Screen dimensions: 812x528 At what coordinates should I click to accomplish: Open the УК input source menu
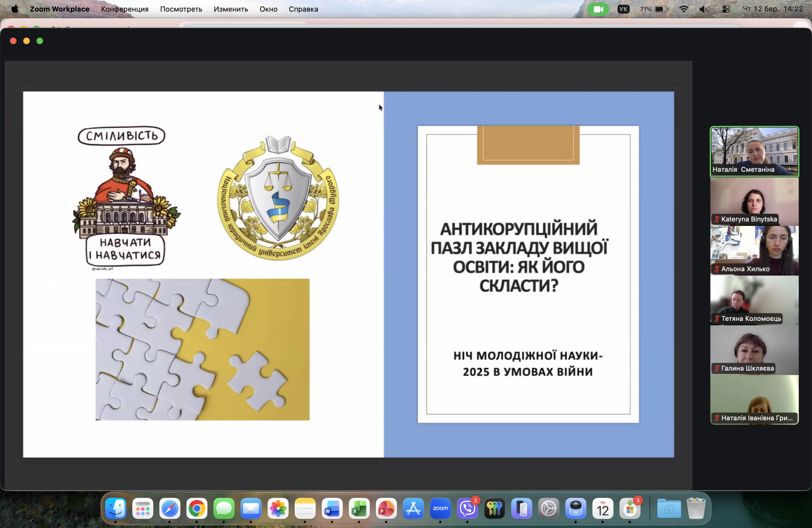coord(623,9)
